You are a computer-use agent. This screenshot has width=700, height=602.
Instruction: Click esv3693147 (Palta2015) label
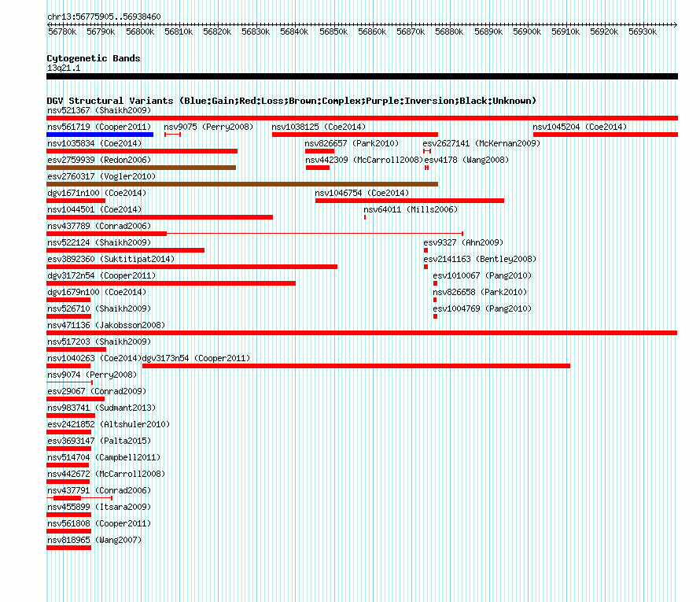[99, 441]
